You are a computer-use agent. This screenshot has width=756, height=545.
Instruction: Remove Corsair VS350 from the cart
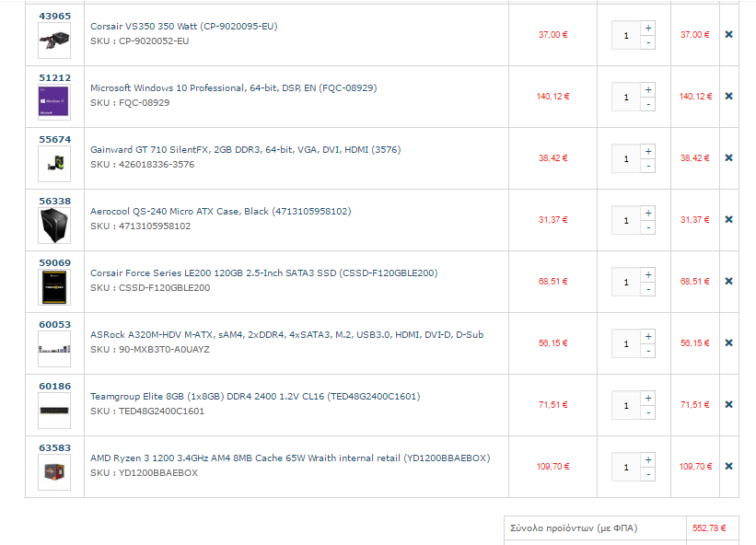pyautogui.click(x=728, y=35)
